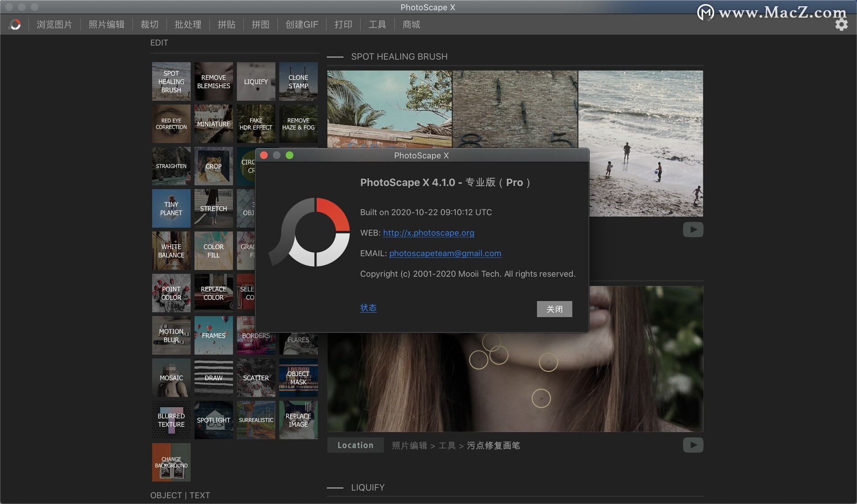Open the 打印 tab
This screenshot has height=504, width=857.
click(343, 25)
